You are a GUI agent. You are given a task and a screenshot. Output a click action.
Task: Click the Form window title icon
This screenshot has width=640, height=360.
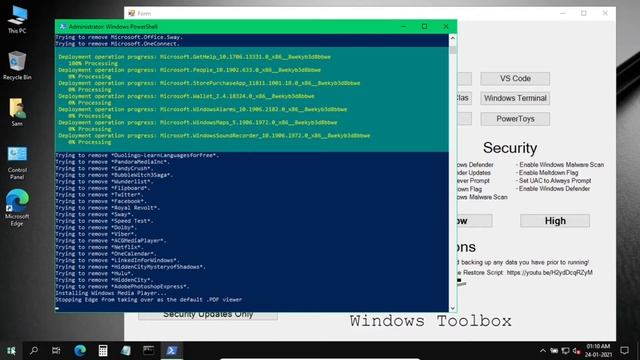(131, 13)
